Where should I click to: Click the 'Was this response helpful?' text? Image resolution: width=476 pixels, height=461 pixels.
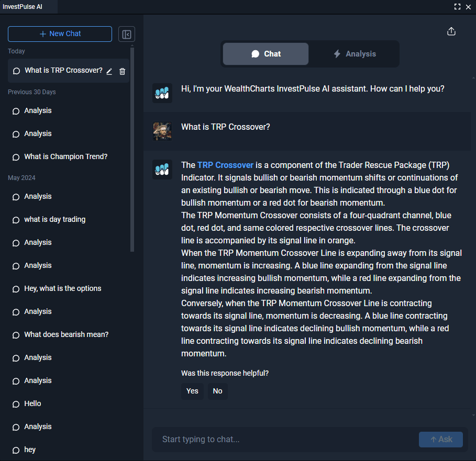click(x=225, y=373)
